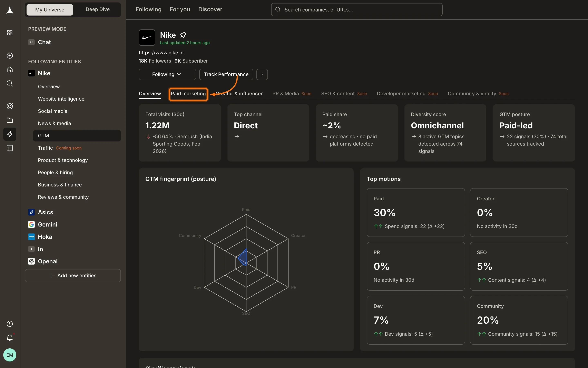Screen dimensions: 588x368
Task: Click the Paid 30% motion card
Action: tap(416, 212)
